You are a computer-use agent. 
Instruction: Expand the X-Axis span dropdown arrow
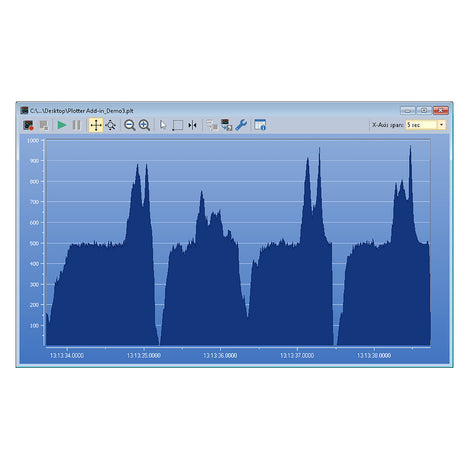pos(441,125)
